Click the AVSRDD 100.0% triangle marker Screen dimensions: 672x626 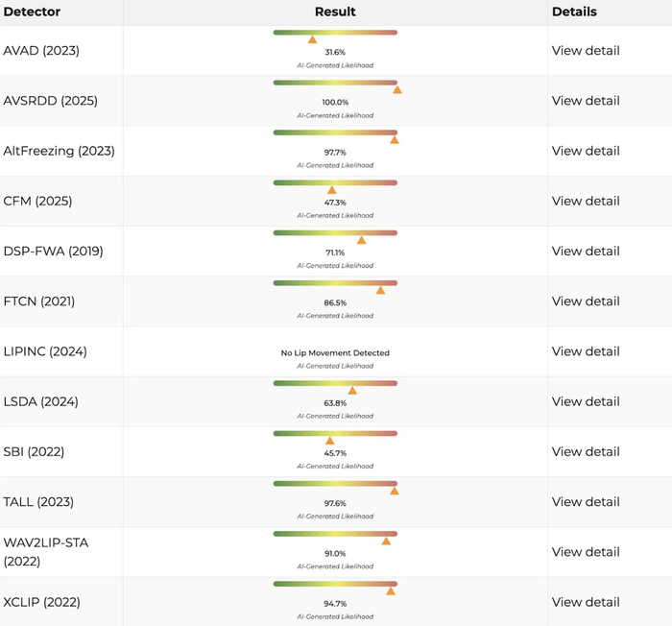(x=396, y=89)
